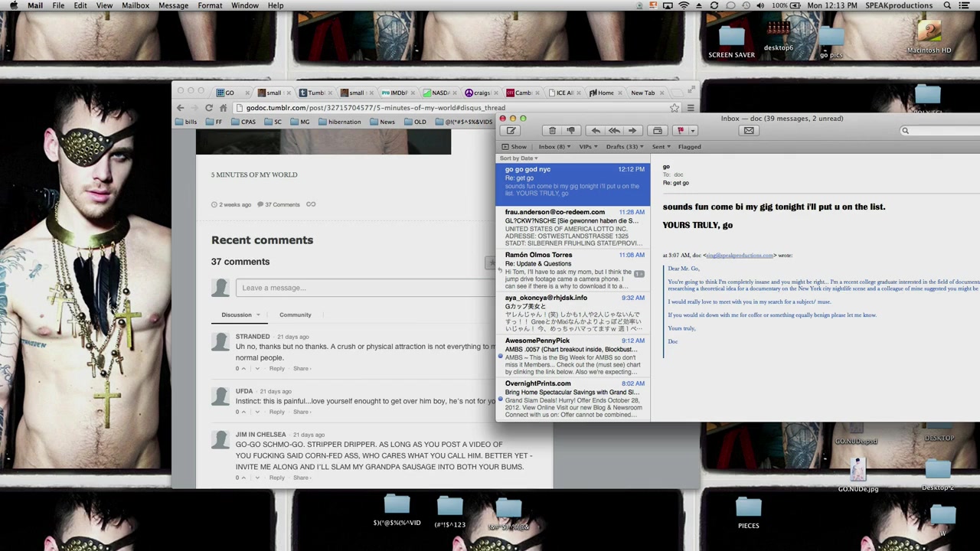980x551 pixels.
Task: Bookmark page using star icon in address bar
Action: 674,108
